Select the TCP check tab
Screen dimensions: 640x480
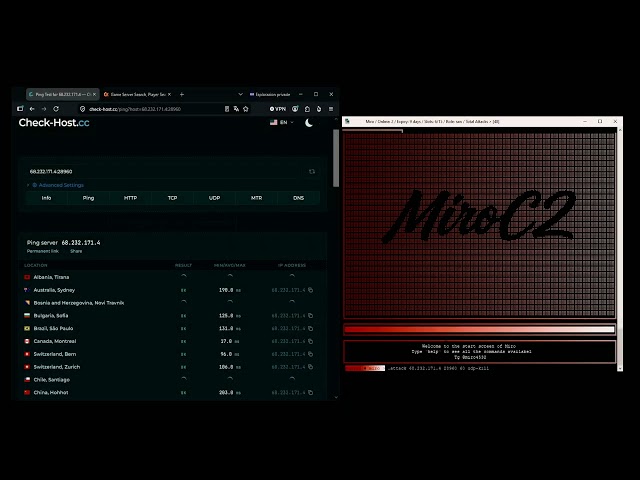tap(172, 198)
